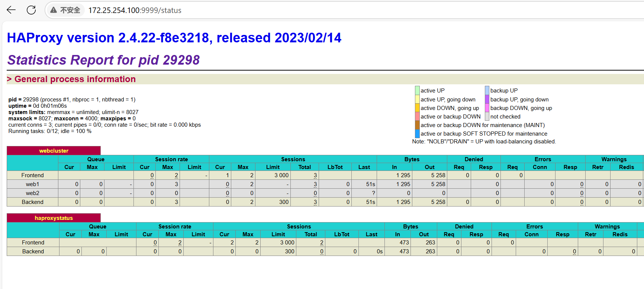Click backup DOWN, going up swatch

pos(487,108)
